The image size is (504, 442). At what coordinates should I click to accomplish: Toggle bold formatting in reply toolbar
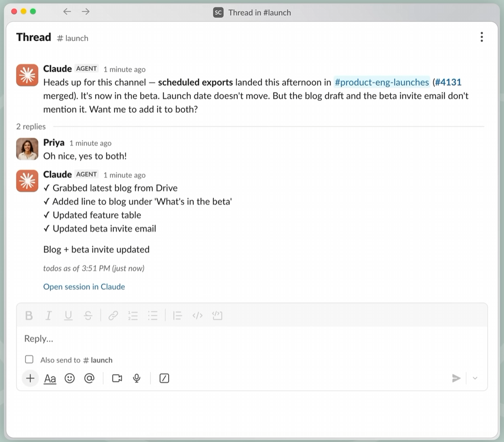(29, 316)
